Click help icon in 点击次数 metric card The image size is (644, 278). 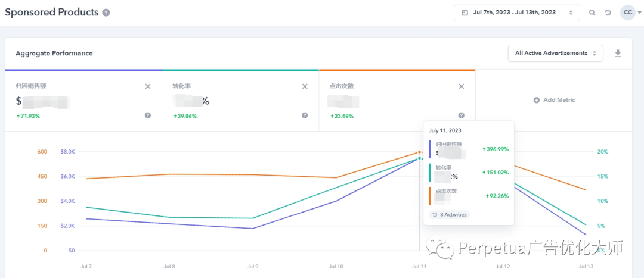pos(461,115)
